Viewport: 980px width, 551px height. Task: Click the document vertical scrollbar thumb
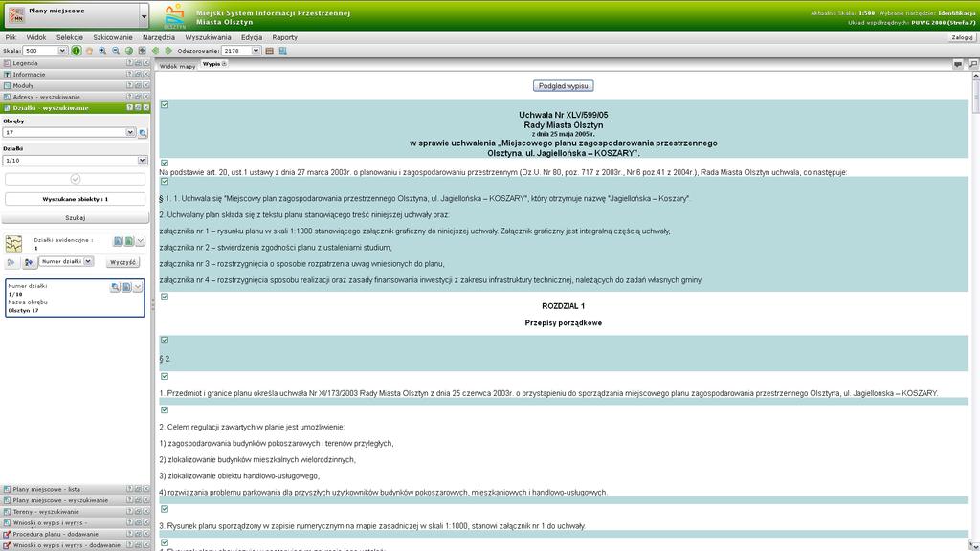coord(975,96)
